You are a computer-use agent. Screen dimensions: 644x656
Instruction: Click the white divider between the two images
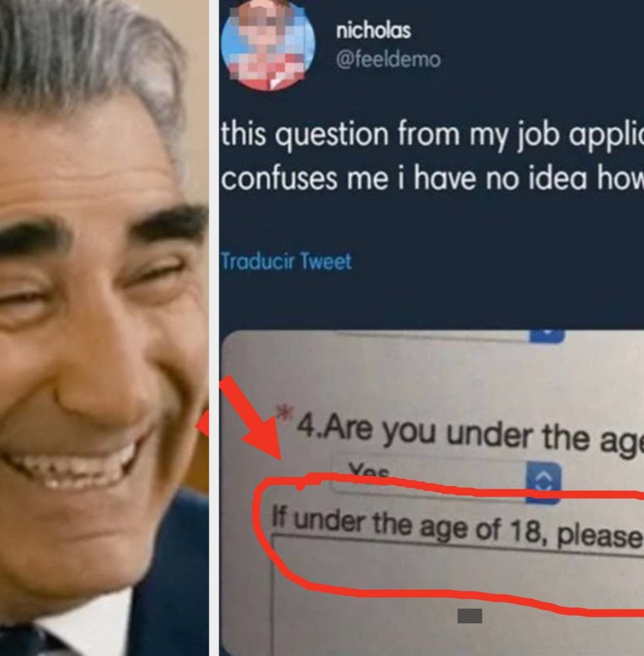(214, 328)
